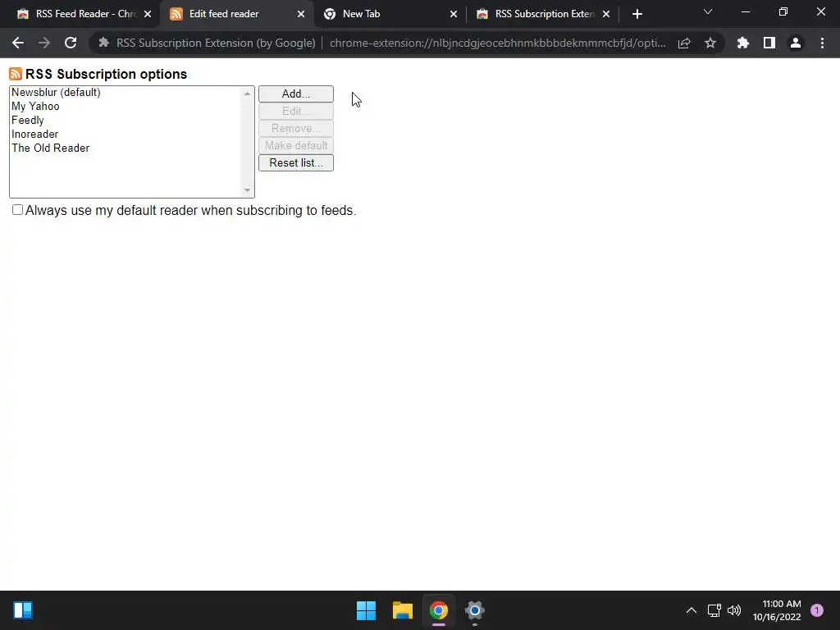
Task: Select Feedly in the reader list
Action: click(x=126, y=120)
